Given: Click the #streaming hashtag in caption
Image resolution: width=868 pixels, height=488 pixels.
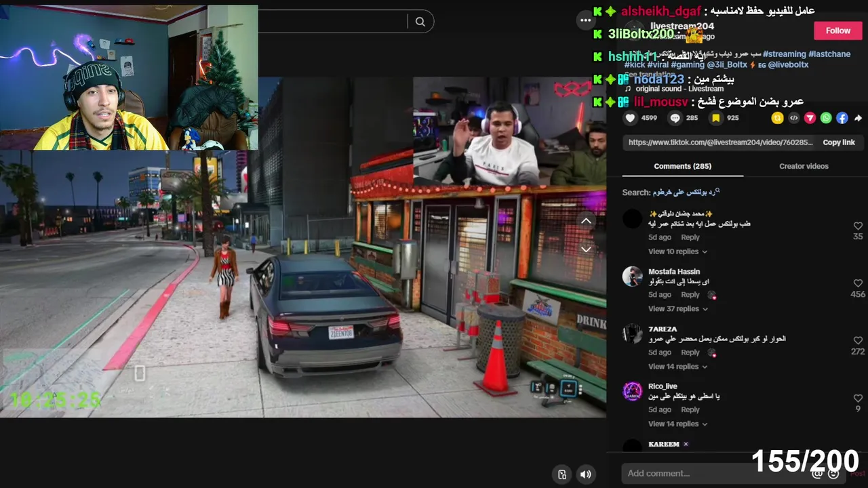Looking at the screenshot, I should (x=784, y=54).
